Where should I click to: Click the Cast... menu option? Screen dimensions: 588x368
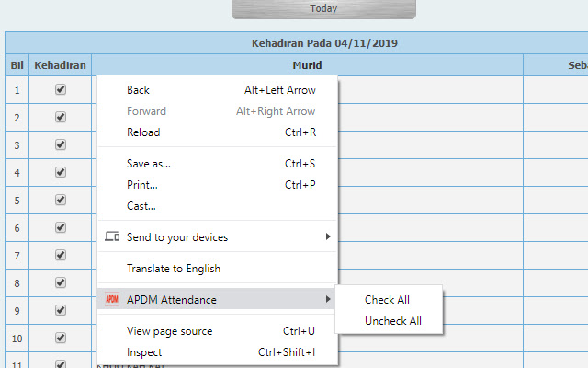pyautogui.click(x=141, y=206)
